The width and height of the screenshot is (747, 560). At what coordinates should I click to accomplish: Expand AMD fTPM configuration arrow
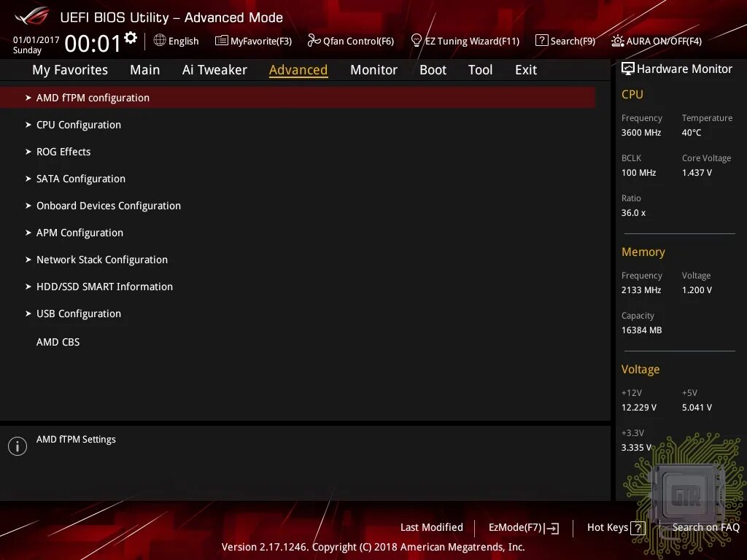[28, 98]
